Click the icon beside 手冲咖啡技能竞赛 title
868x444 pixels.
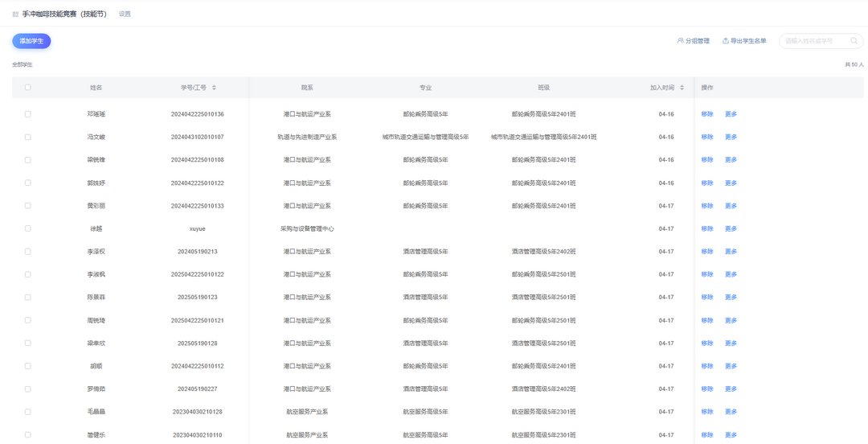15,14
